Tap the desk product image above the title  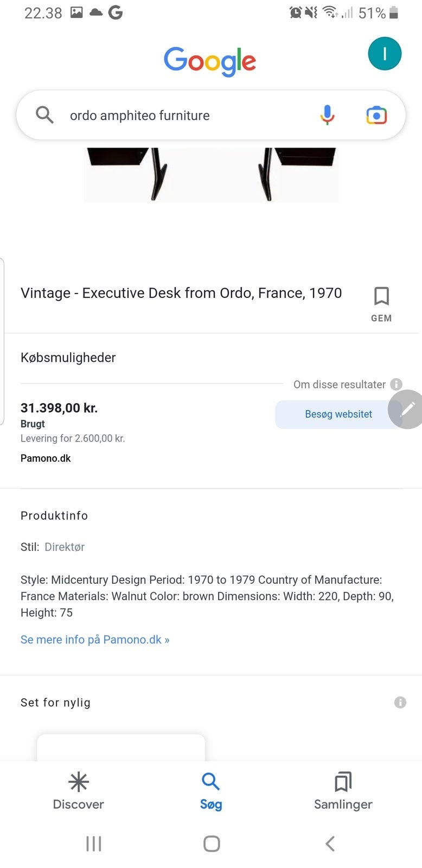coord(211,174)
